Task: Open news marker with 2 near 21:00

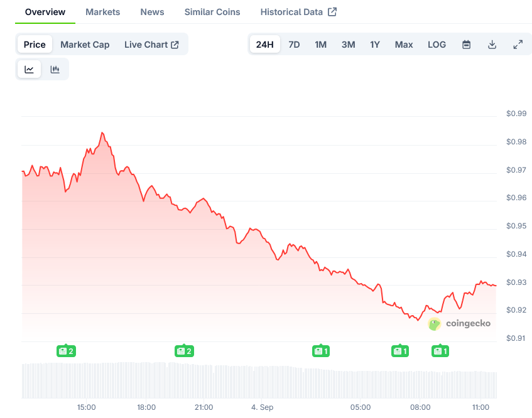Action: [184, 351]
